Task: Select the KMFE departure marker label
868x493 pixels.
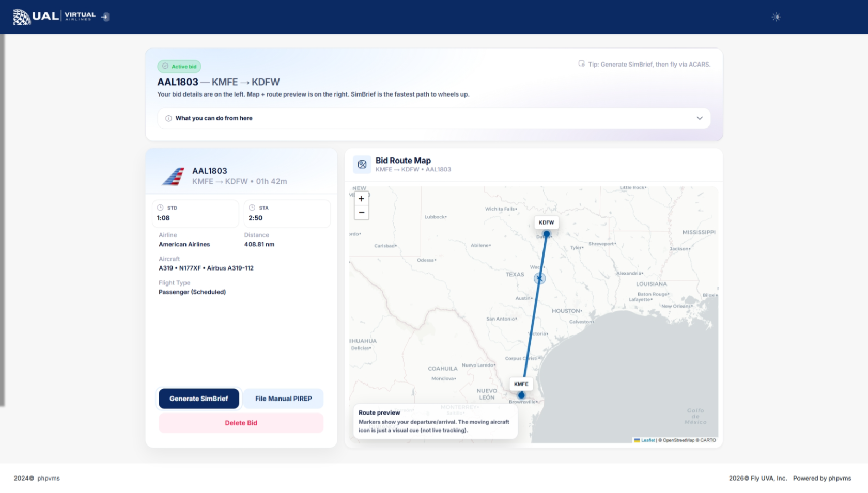Action: (521, 384)
